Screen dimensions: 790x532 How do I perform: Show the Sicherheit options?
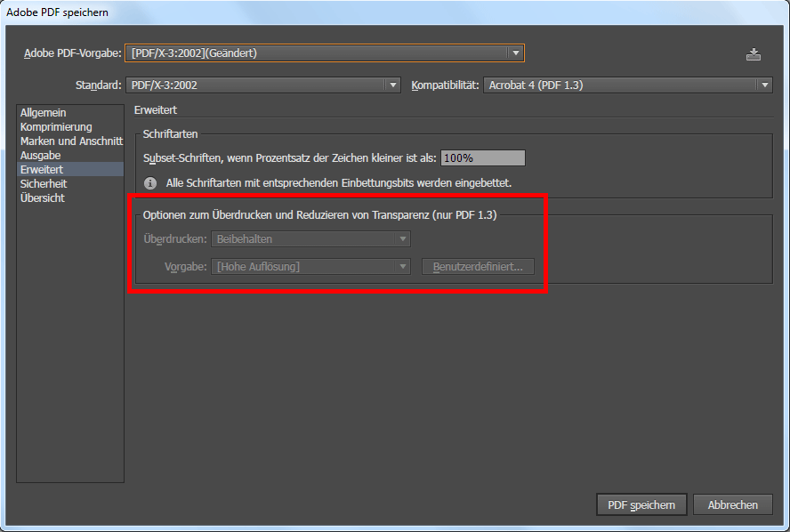coord(44,183)
